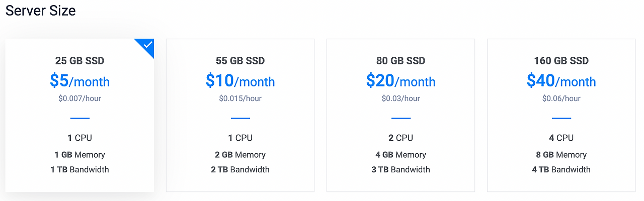Click the 4 CPU spec line
The width and height of the screenshot is (644, 201).
point(561,138)
